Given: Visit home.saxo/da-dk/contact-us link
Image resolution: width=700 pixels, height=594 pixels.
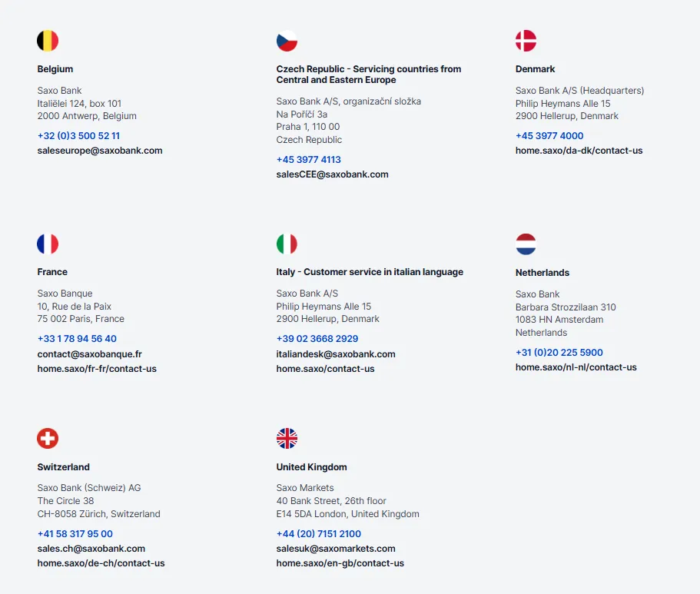Looking at the screenshot, I should click(x=579, y=151).
